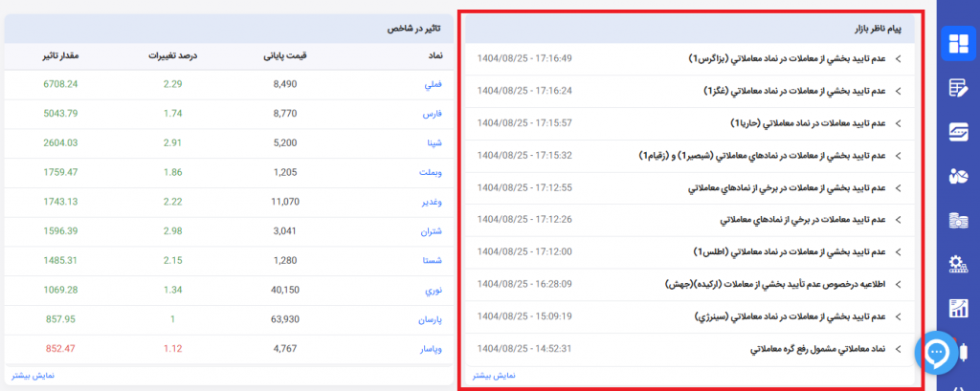Open the person with pie chart icon
Image resolution: width=980 pixels, height=391 pixels.
(957, 177)
